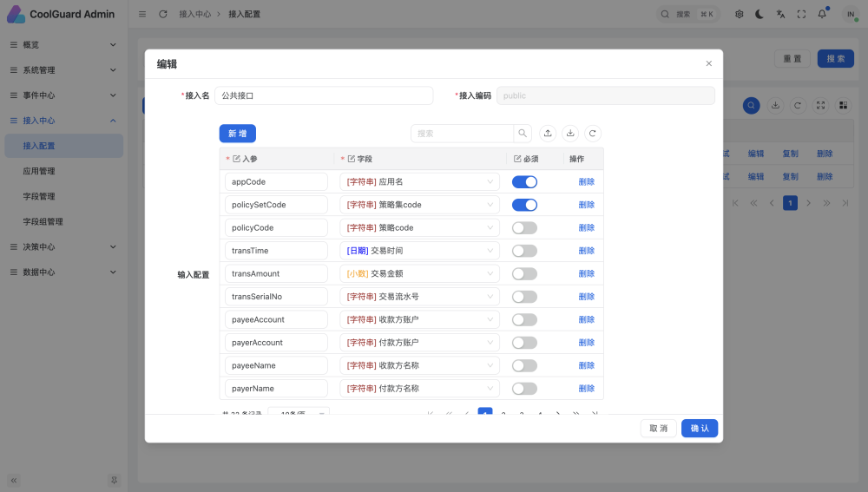The width and height of the screenshot is (868, 492).
Task: Enter fullscreen via the top bar icon
Action: pyautogui.click(x=801, y=14)
